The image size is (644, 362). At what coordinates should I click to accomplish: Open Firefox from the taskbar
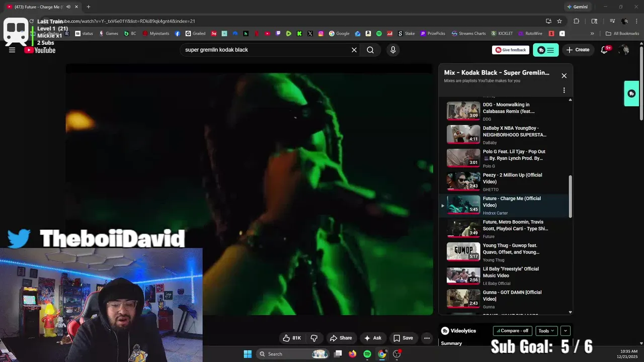(353, 354)
